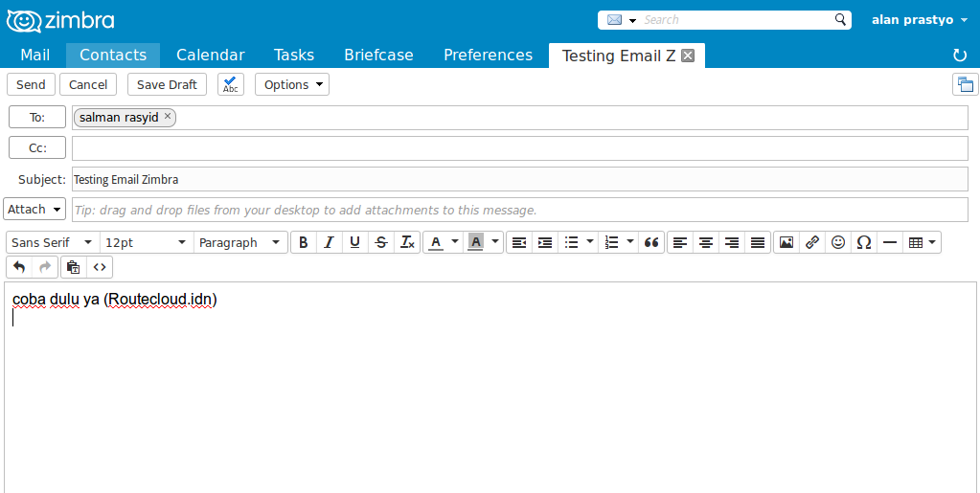Insert a numbered list
This screenshot has height=493, width=980.
point(612,242)
